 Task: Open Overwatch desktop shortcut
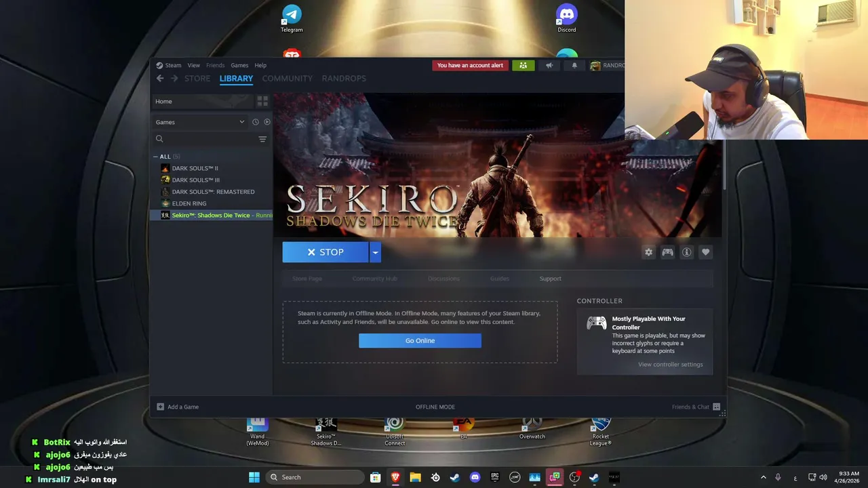coord(532,430)
